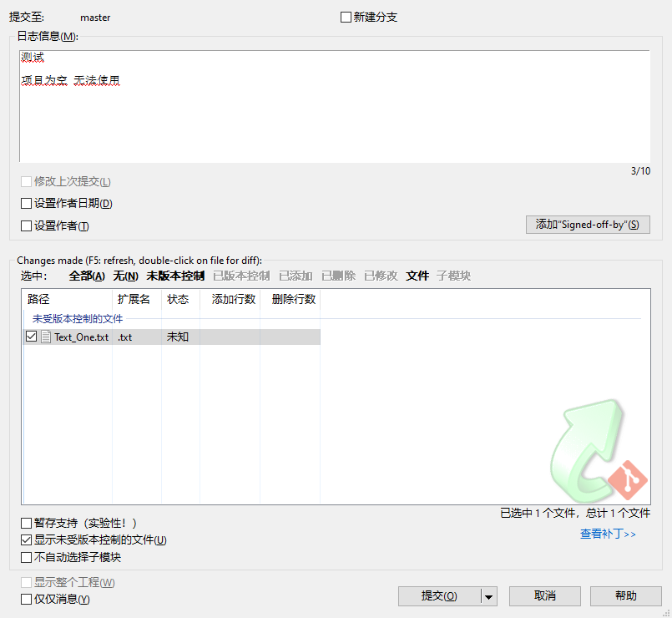Viewport: 672px width, 618px height.
Task: Uncheck 显示未受版本控制的文件 option
Action: point(27,540)
